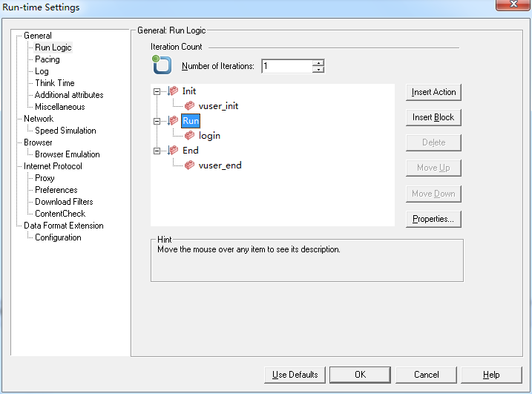Click the vuser_end action icon
The width and height of the screenshot is (532, 394).
189,165
